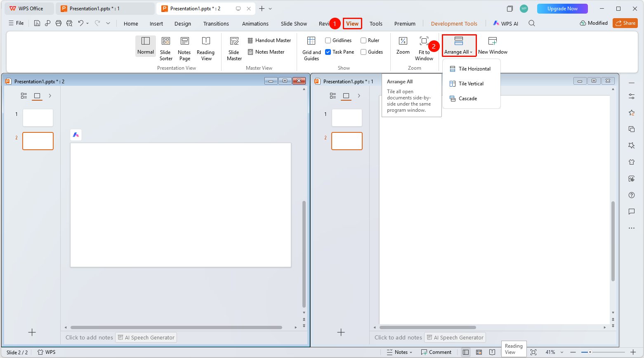Enable the Gridlines checkbox
The image size is (644, 358).
pyautogui.click(x=328, y=40)
